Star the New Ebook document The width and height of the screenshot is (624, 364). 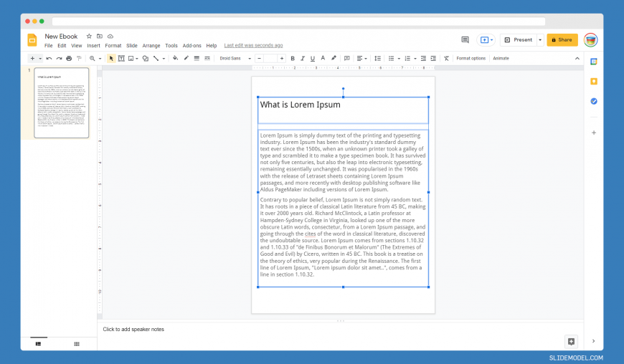89,36
